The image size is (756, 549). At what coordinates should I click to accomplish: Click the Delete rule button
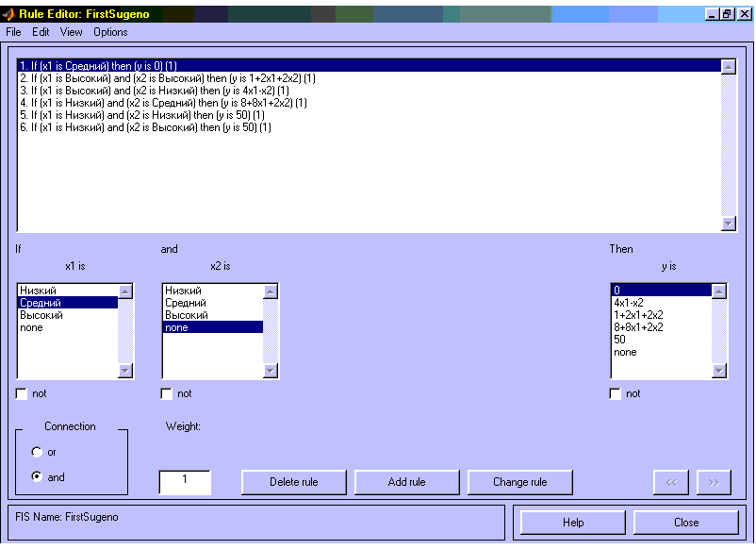pos(293,482)
